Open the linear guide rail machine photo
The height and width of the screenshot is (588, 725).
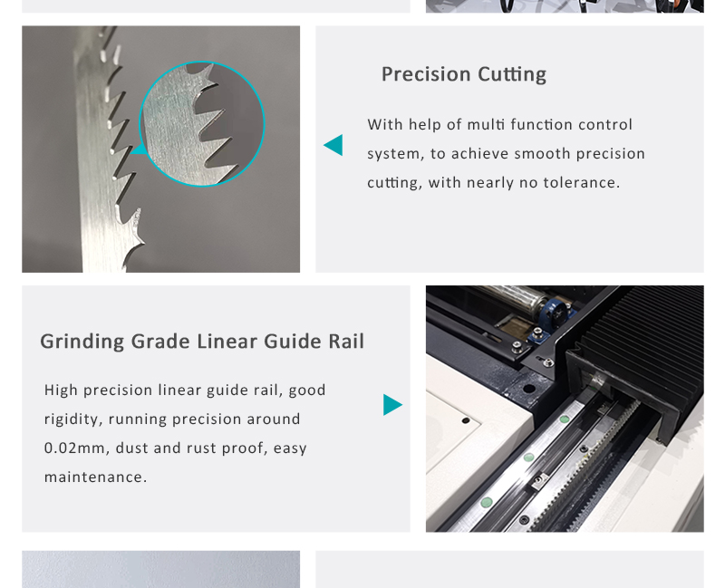tap(565, 409)
